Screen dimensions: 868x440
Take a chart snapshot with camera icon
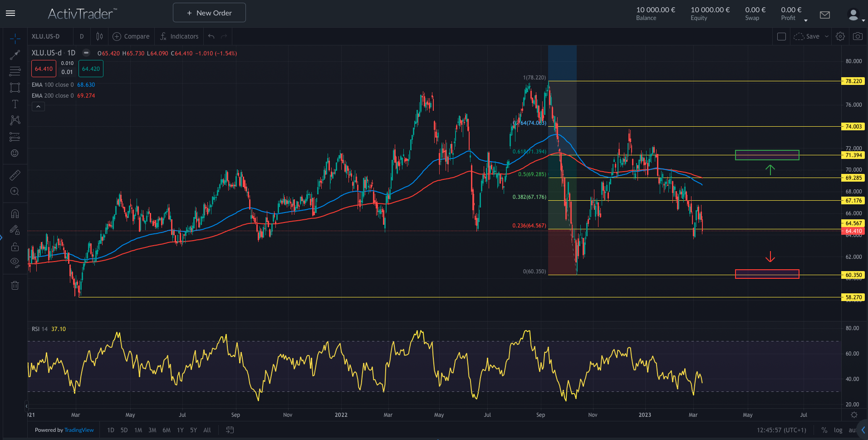[x=858, y=36]
